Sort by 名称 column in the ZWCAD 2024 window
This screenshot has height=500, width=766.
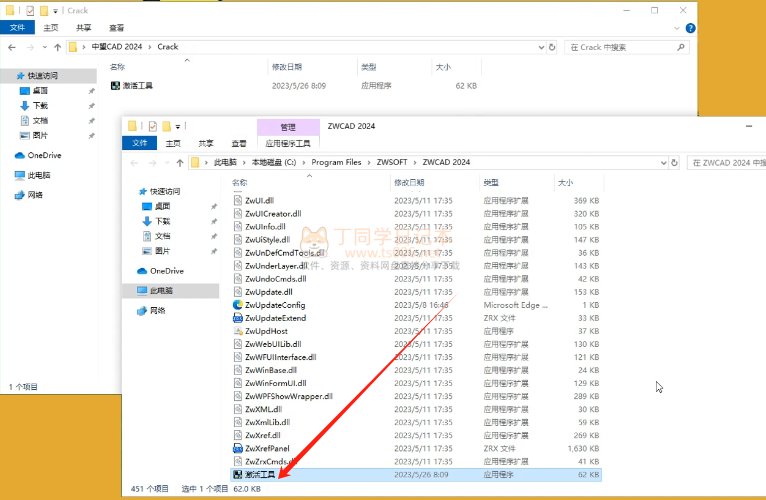(239, 182)
